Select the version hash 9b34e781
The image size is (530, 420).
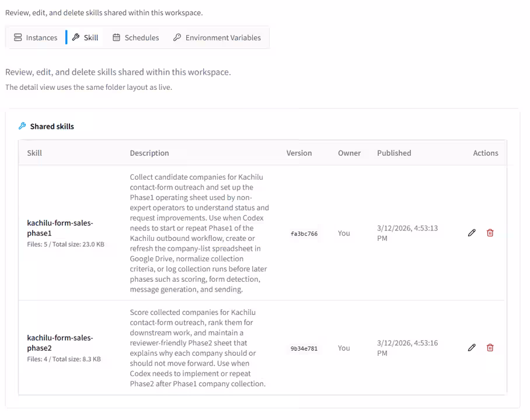[x=304, y=348]
